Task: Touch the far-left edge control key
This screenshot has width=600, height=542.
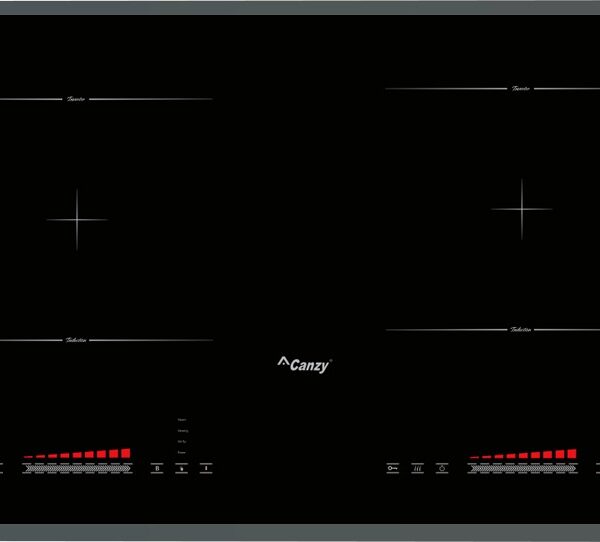Action: [2, 467]
